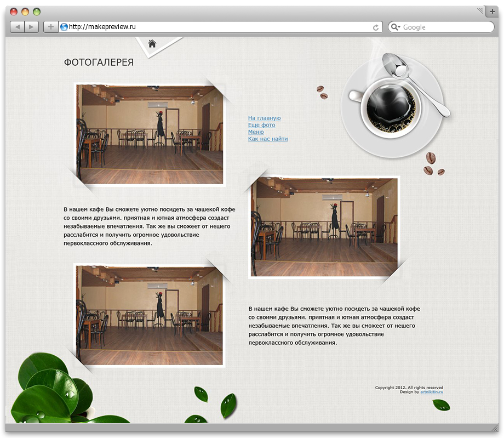
Task: Open a new tab with plus button
Action: [x=492, y=12]
